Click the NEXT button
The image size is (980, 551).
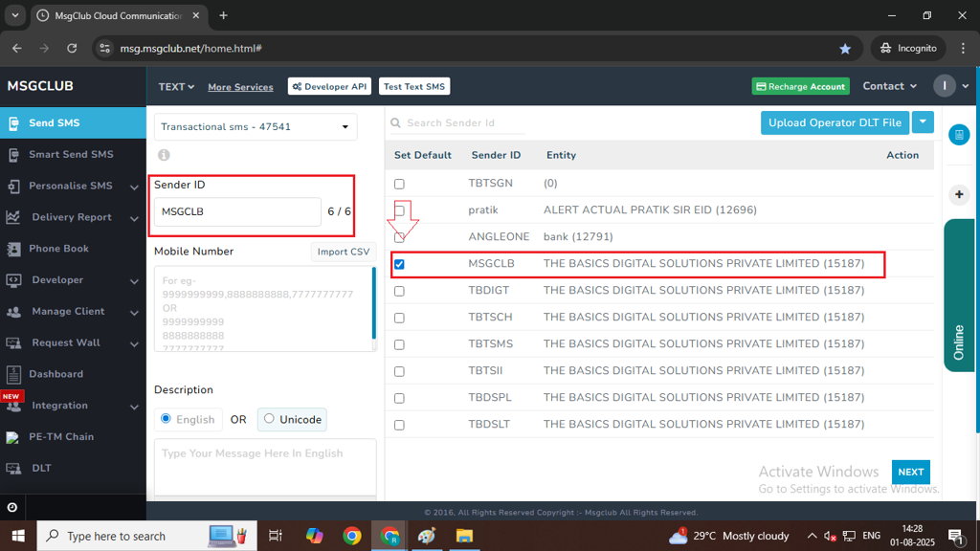tap(911, 473)
